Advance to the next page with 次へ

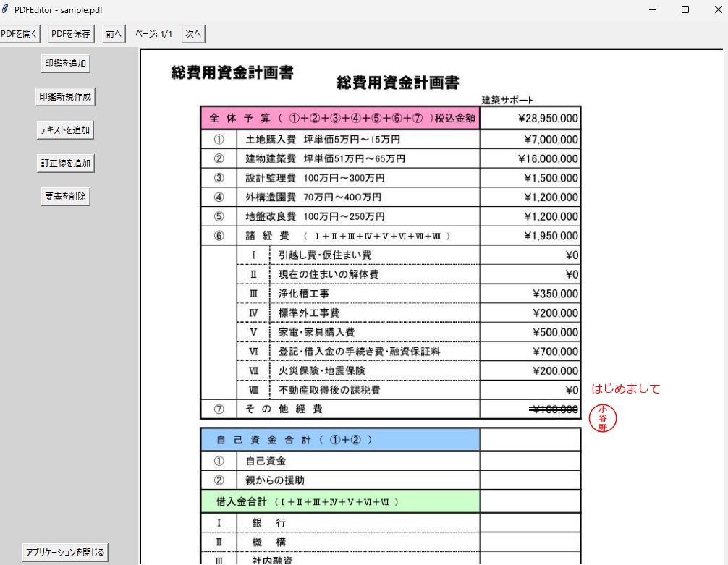(x=192, y=33)
